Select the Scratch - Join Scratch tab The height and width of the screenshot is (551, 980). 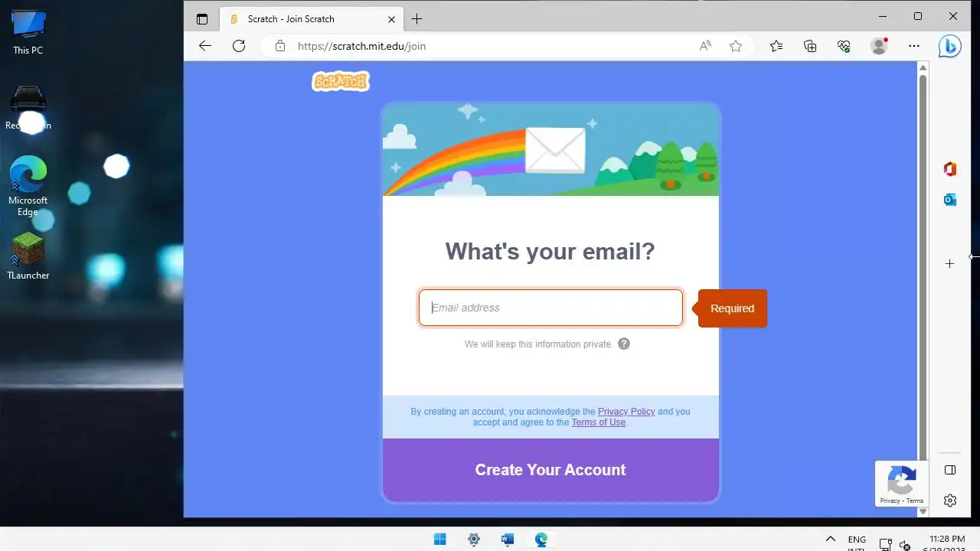pos(312,19)
